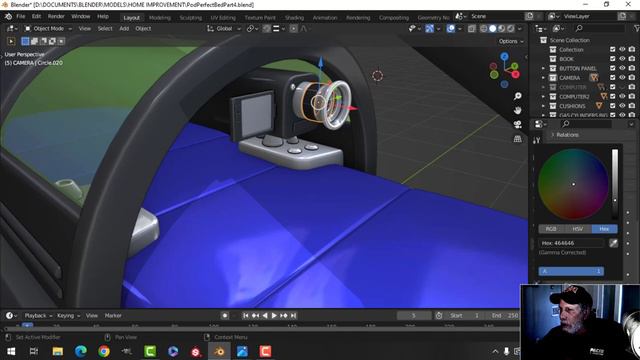The width and height of the screenshot is (640, 360).
Task: Click the new scene icon next to Scene
Action: [529, 16]
